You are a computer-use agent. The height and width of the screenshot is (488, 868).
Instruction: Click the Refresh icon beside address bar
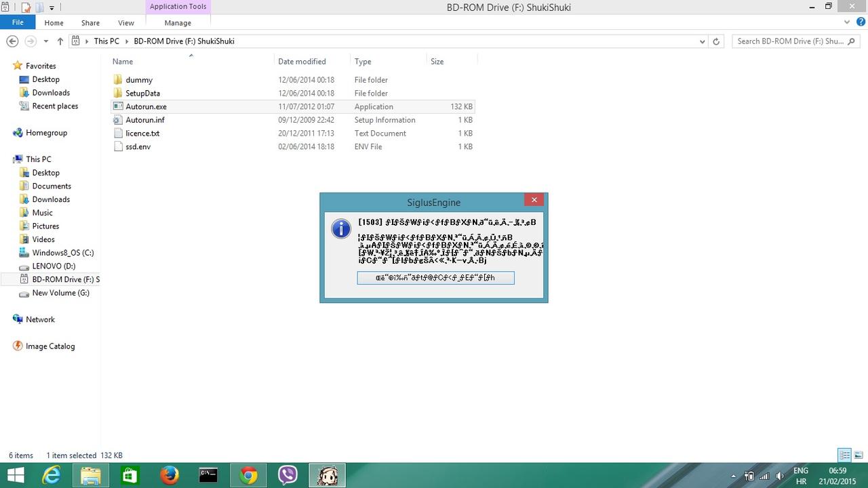point(716,41)
